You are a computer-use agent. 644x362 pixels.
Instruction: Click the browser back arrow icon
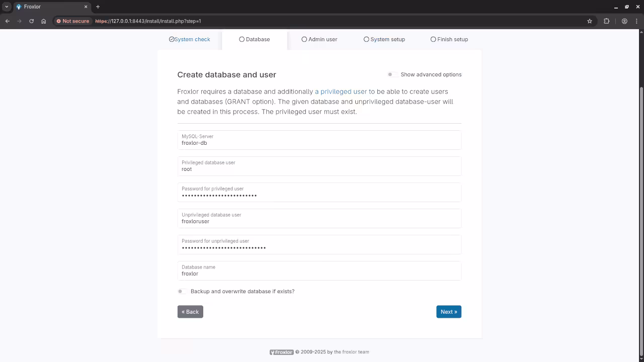7,21
